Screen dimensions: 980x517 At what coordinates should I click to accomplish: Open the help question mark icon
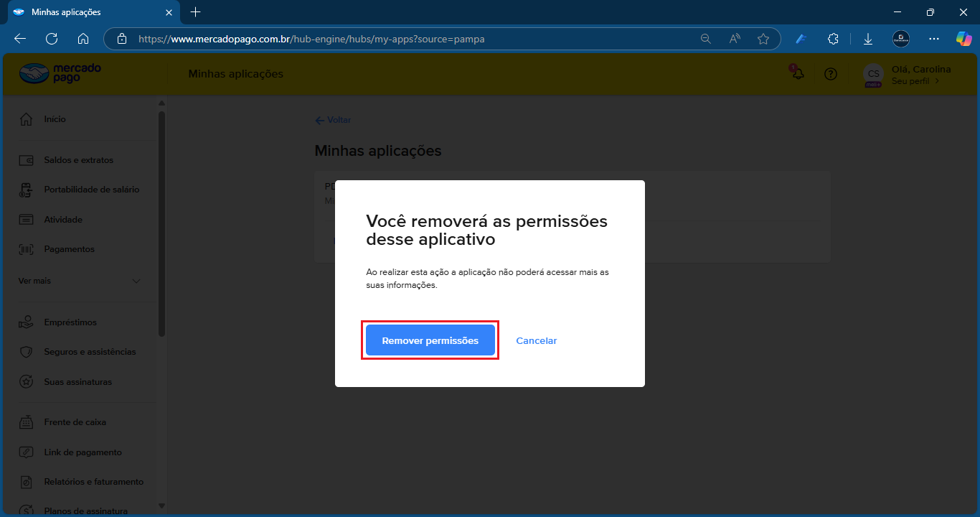[831, 74]
